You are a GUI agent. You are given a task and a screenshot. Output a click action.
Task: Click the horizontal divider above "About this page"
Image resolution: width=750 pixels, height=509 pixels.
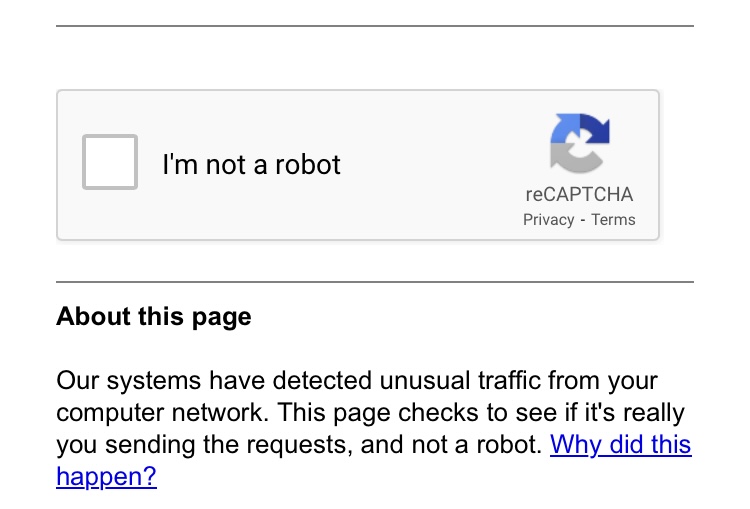[x=375, y=282]
